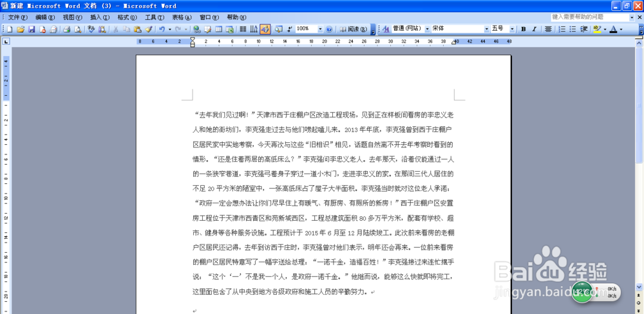Open the font dropdown showing 宋体
The width and height of the screenshot is (644, 314).
pyautogui.click(x=487, y=29)
